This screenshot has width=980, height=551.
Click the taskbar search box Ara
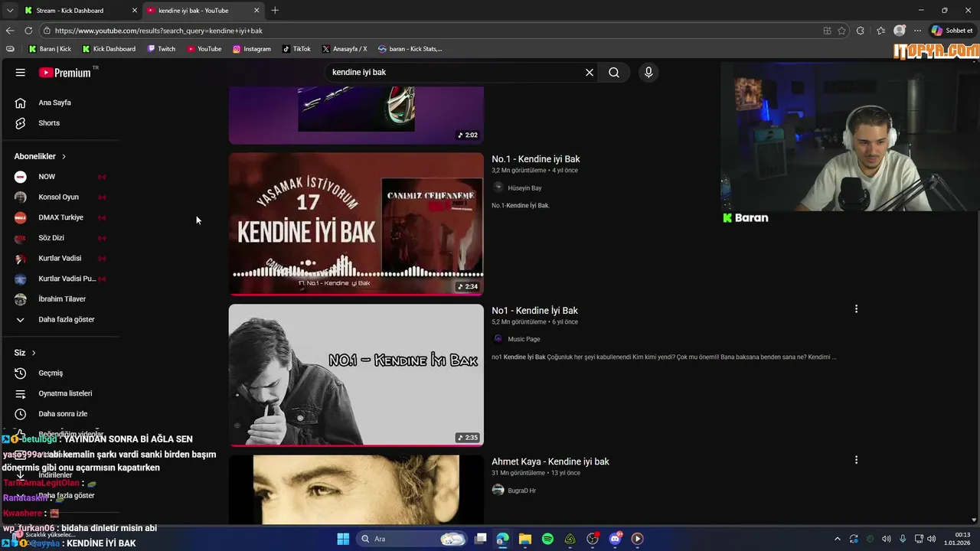point(413,539)
